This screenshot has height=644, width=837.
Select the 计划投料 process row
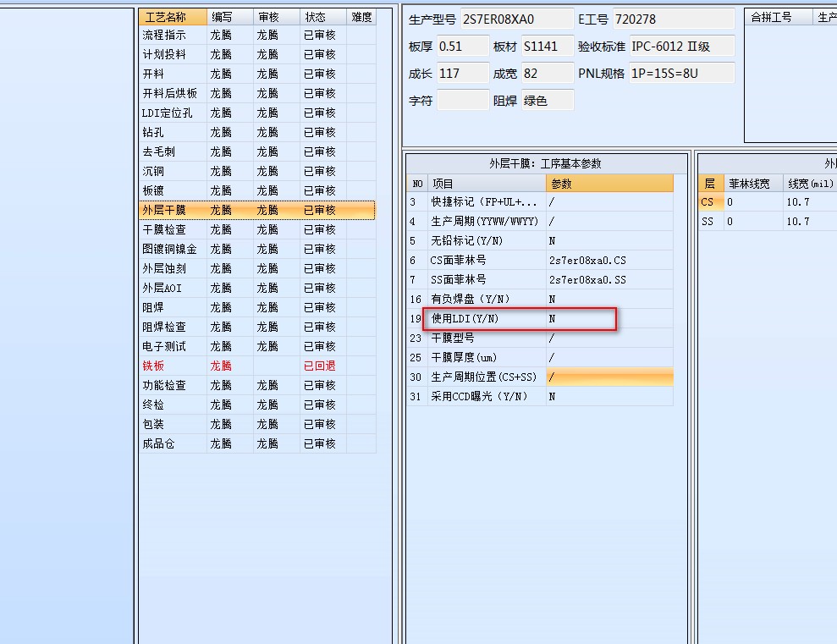[x=257, y=54]
